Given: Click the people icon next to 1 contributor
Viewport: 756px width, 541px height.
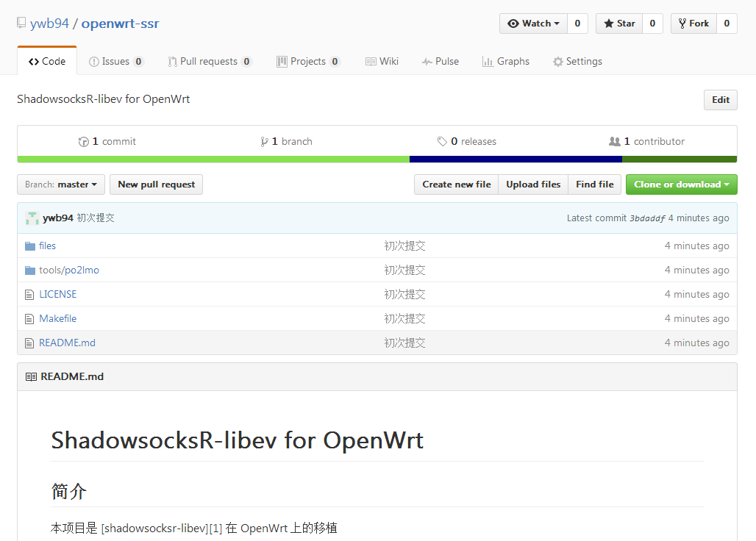Looking at the screenshot, I should click(615, 142).
